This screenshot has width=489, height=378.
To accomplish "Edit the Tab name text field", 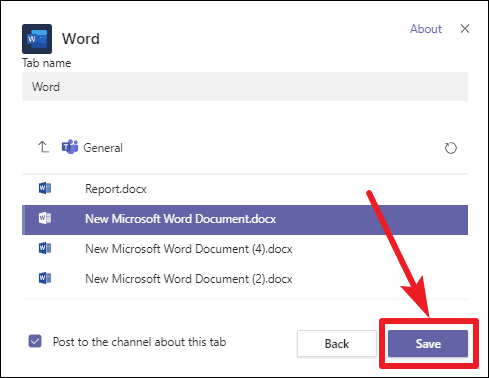I will tap(245, 87).
